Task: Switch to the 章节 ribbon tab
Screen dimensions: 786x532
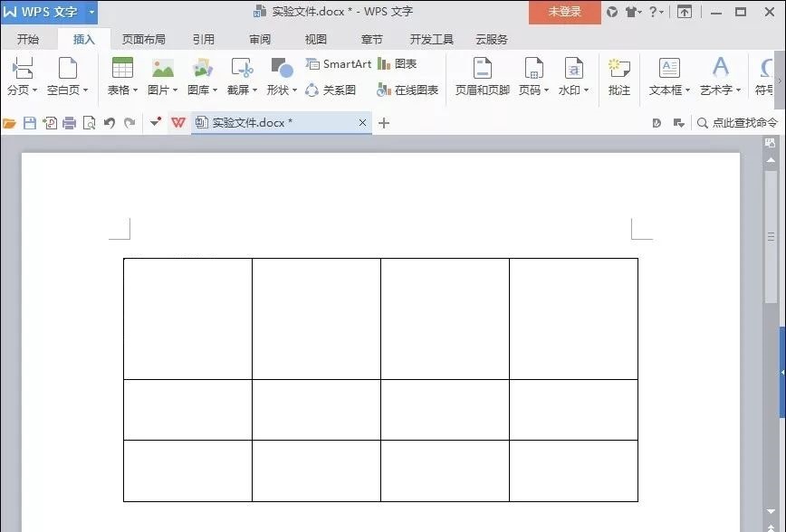Action: pos(372,39)
